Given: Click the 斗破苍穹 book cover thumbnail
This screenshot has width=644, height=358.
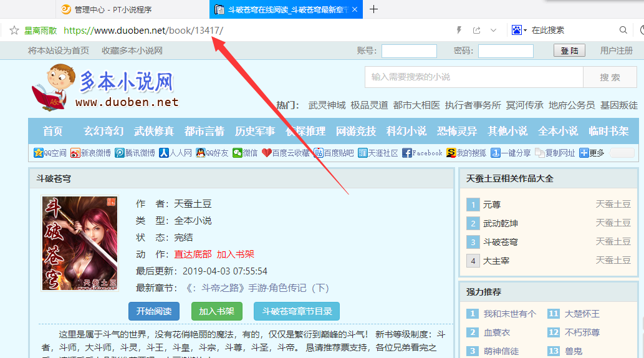Looking at the screenshot, I should tap(80, 243).
